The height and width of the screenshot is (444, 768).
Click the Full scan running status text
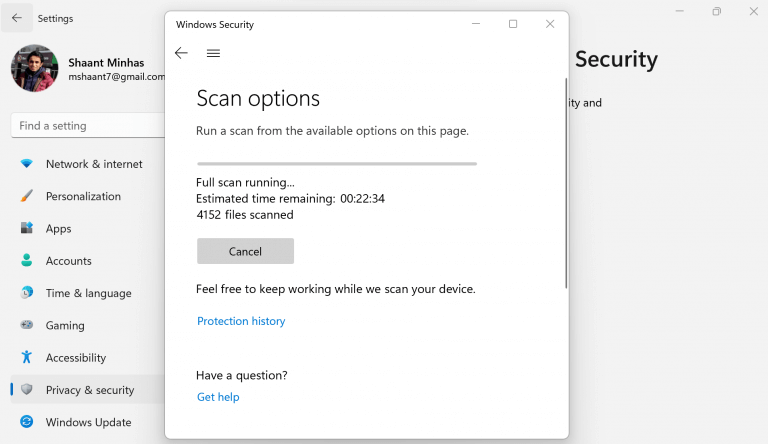click(x=245, y=182)
